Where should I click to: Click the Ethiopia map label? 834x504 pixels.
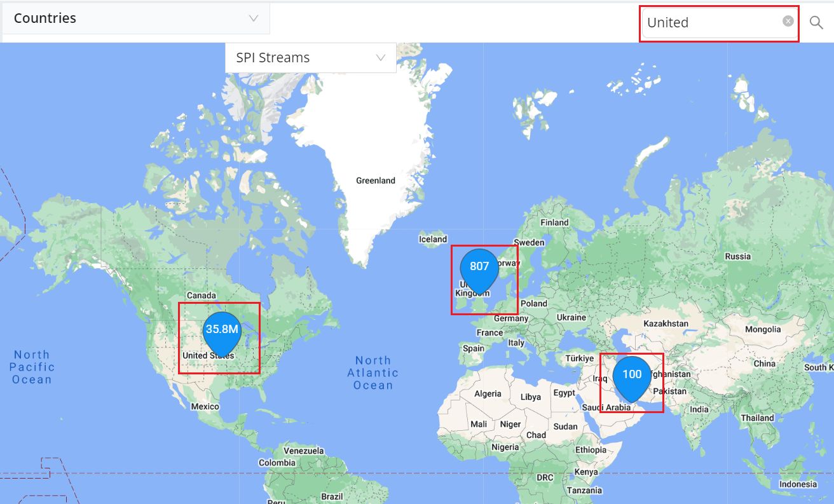point(591,450)
